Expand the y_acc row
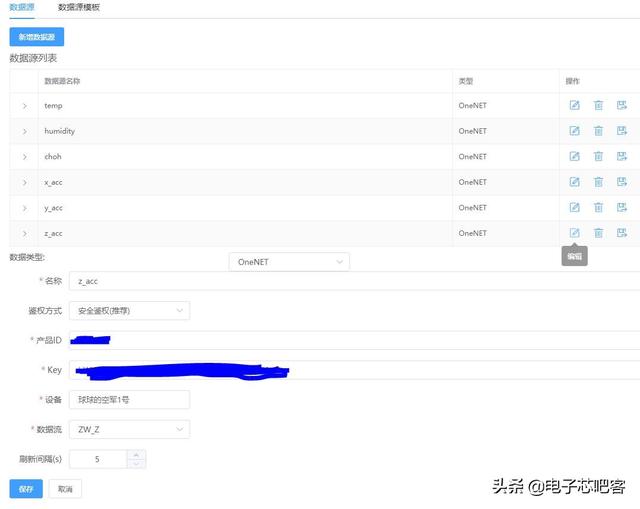Screen dimensions: 640x509 click(24, 208)
